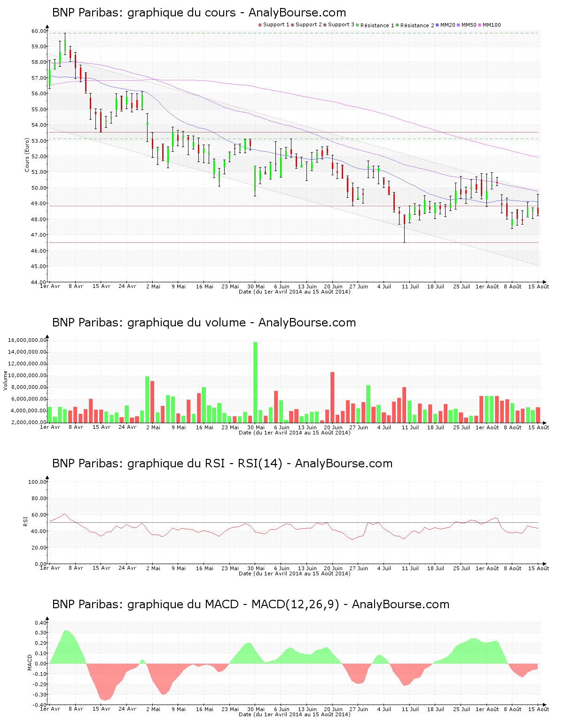Click the MM20 blue legend swatch
Image resolution: width=564 pixels, height=728 pixels.
[438, 25]
